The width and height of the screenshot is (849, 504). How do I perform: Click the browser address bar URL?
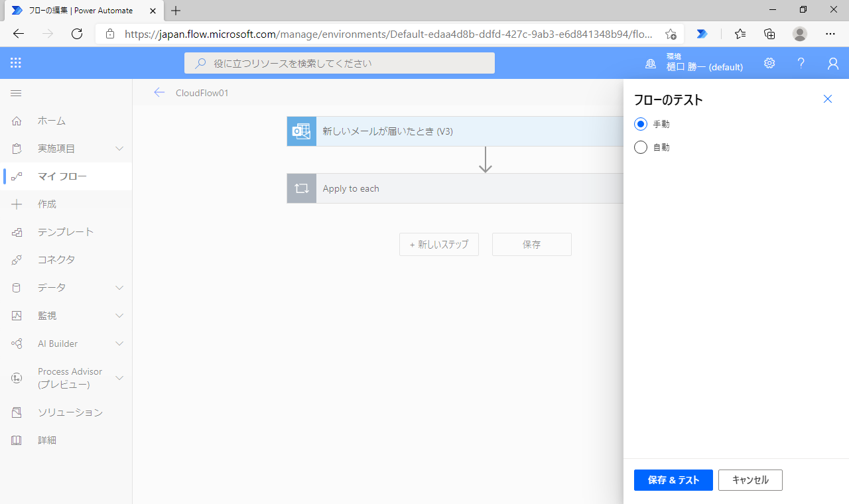click(388, 34)
